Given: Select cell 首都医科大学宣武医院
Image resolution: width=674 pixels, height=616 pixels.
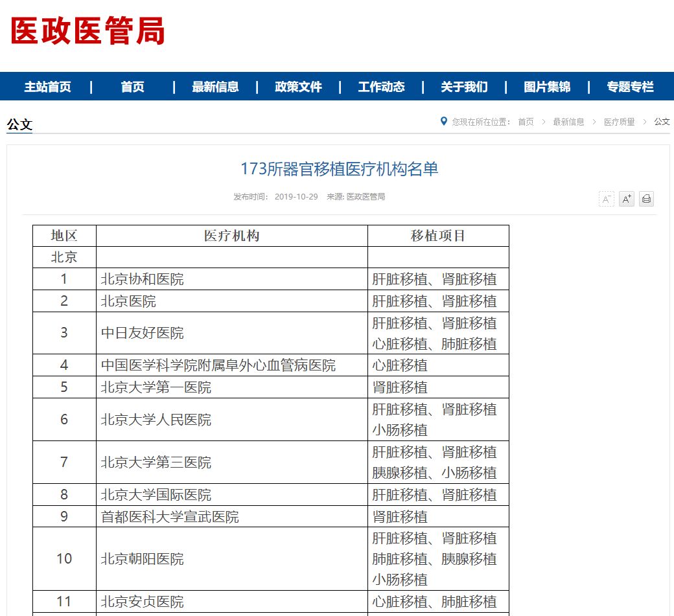Looking at the screenshot, I should [232, 516].
